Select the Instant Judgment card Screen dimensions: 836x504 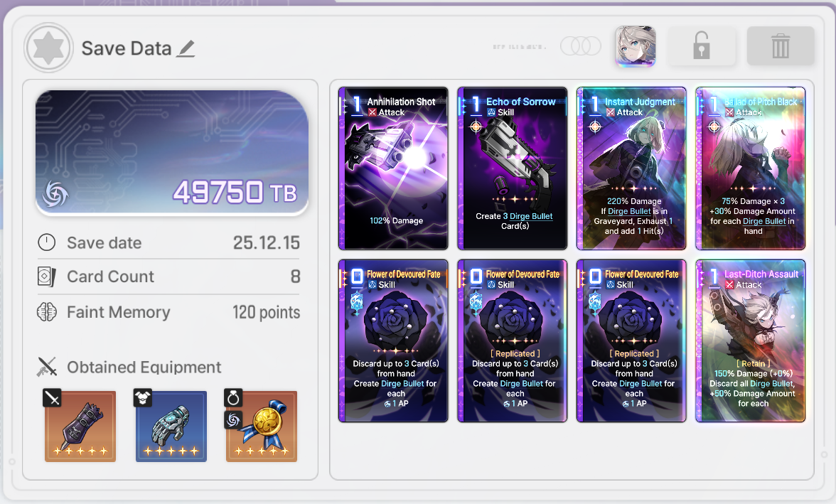(631, 168)
